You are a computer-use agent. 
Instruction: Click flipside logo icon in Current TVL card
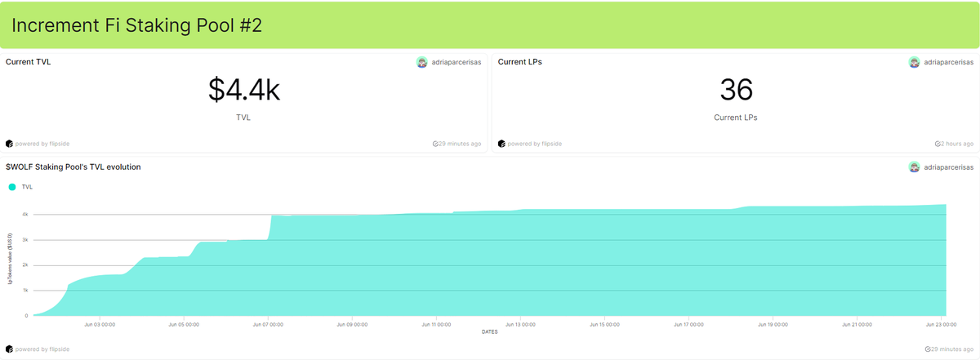9,144
